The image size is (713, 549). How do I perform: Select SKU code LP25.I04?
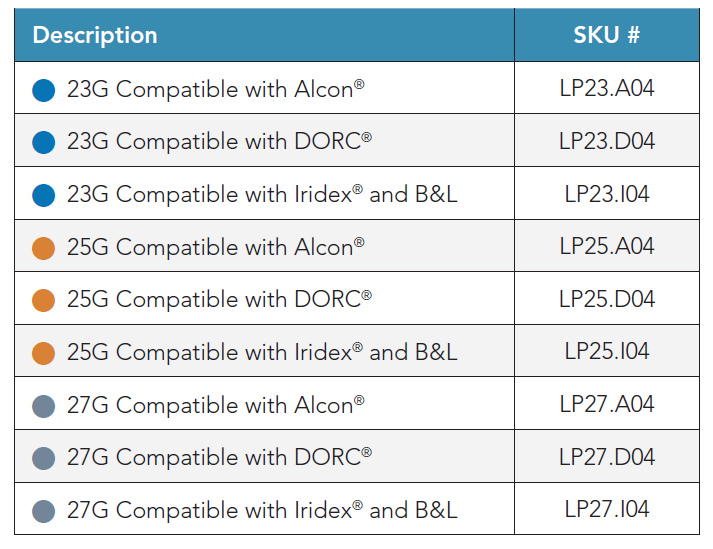click(x=606, y=352)
